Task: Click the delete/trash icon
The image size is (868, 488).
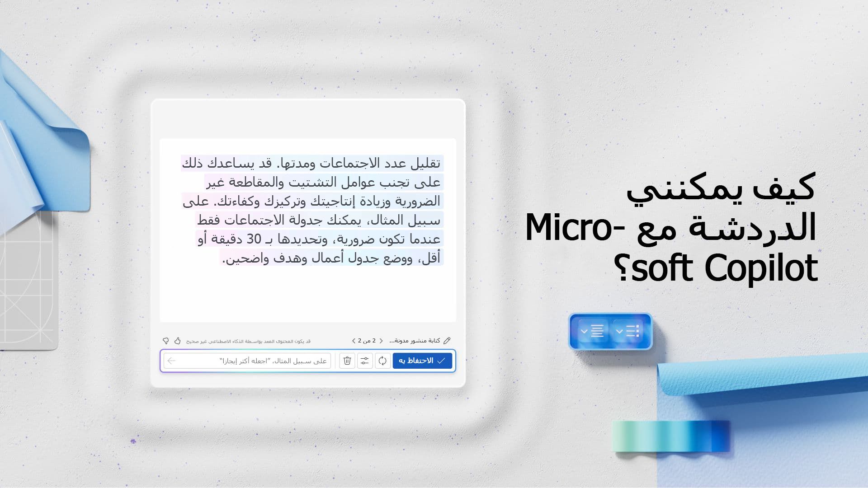Action: pyautogui.click(x=346, y=360)
